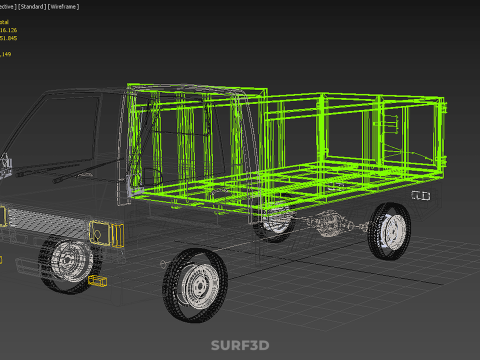Click the statistics value 16.126
Screen dimensions: 480x360
pyautogui.click(x=8, y=30)
